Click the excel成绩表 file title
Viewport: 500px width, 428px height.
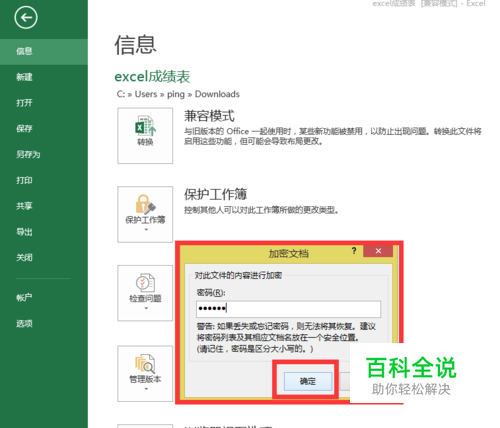[152, 77]
